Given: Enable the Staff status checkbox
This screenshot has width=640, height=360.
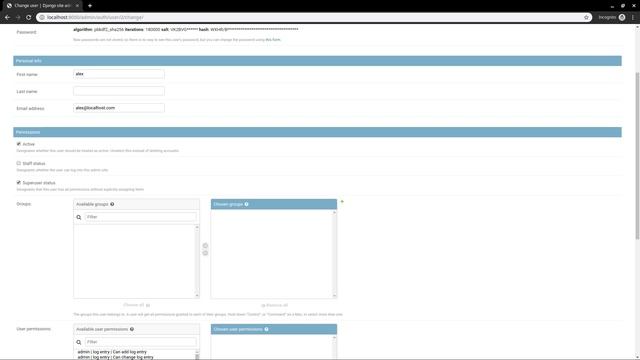Looking at the screenshot, I should 18,163.
